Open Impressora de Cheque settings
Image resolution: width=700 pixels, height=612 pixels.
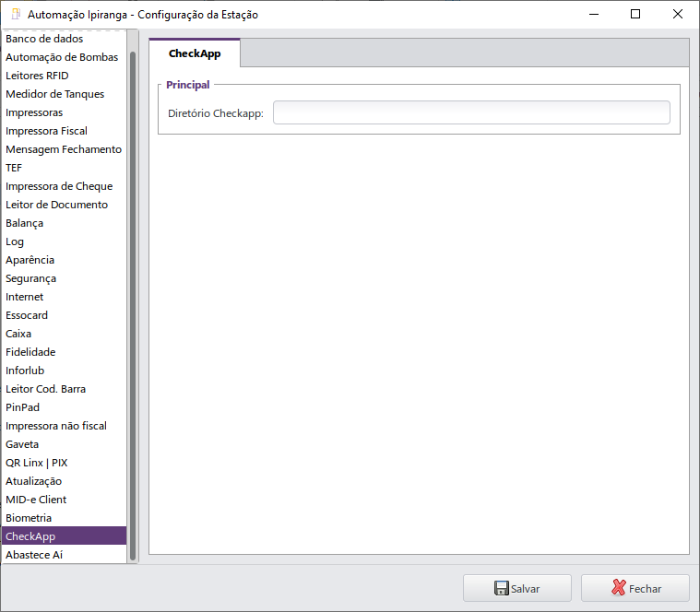coord(65,186)
